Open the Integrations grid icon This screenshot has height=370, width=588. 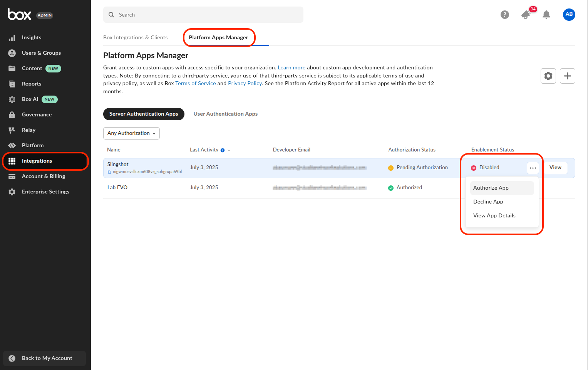point(12,161)
